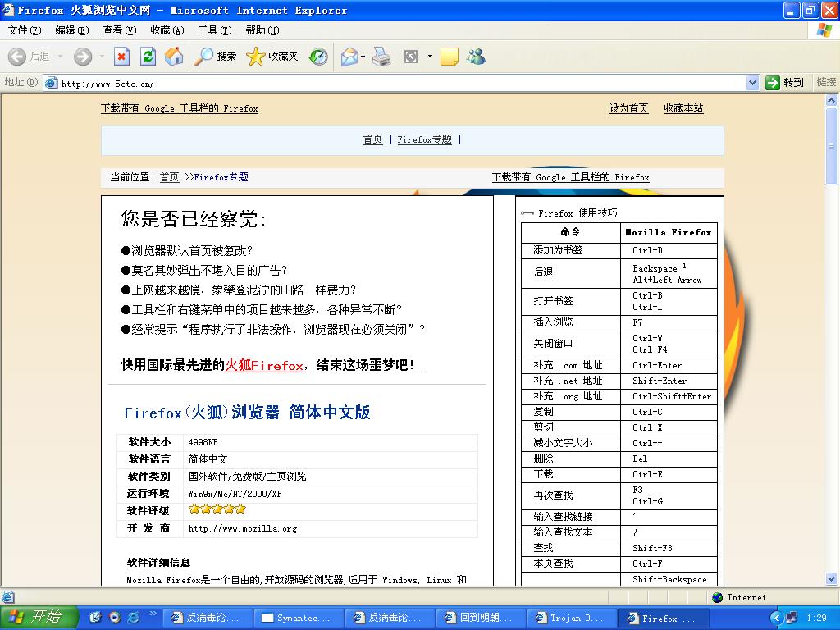Open the Favorites (收藏夹) star button
The height and width of the screenshot is (630, 840).
[272, 57]
